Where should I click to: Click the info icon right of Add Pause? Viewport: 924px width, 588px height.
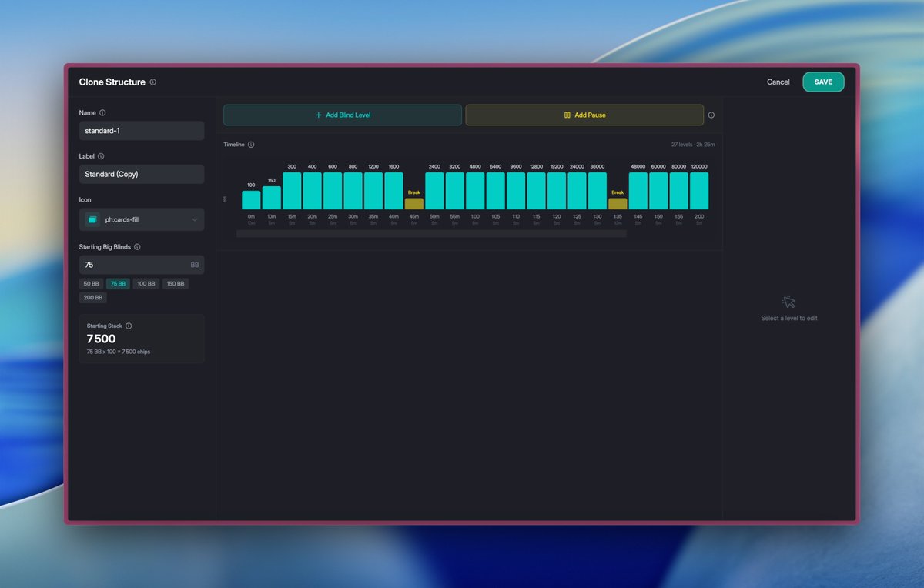coord(711,115)
